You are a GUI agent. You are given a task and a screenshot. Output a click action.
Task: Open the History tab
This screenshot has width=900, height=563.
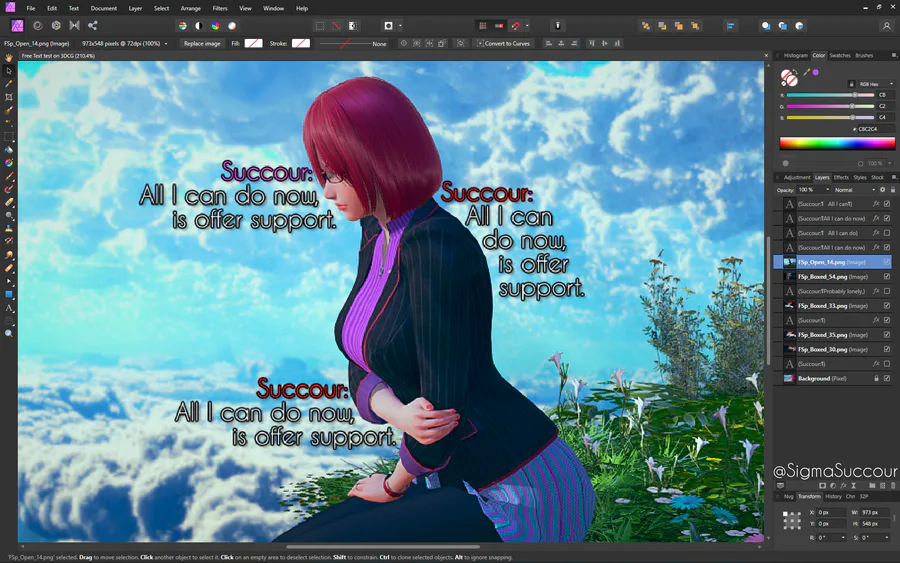click(833, 496)
